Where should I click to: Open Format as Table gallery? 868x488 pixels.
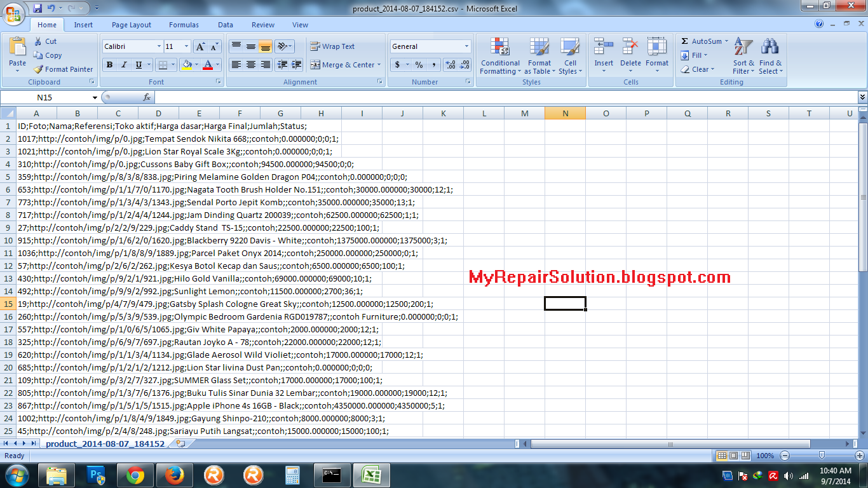[539, 56]
